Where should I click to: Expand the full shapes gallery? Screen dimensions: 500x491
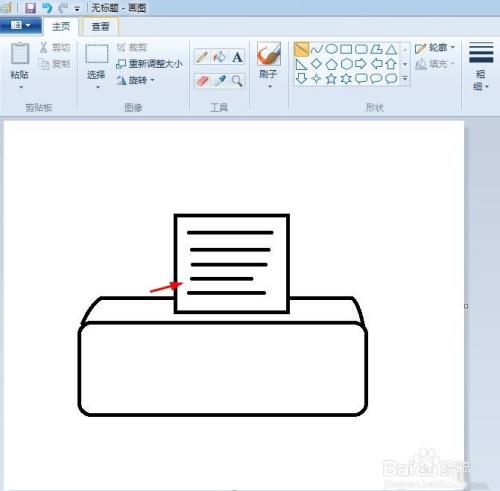click(x=405, y=79)
